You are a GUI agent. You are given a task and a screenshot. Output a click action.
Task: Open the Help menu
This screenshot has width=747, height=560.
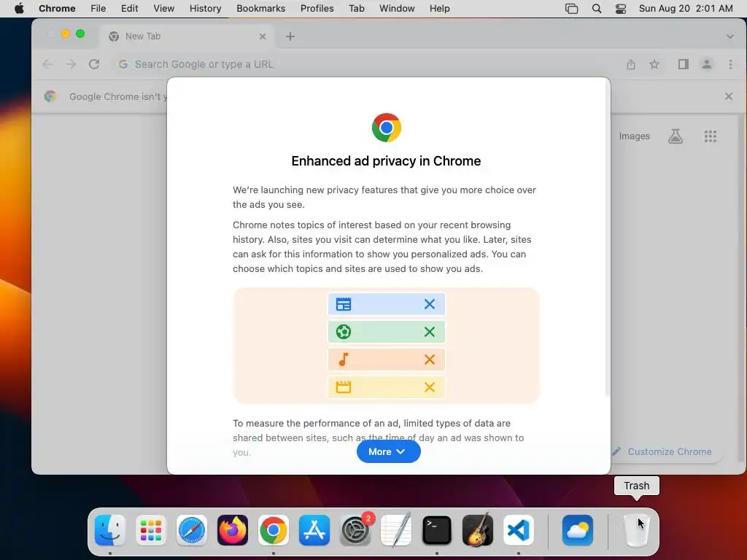coord(439,8)
